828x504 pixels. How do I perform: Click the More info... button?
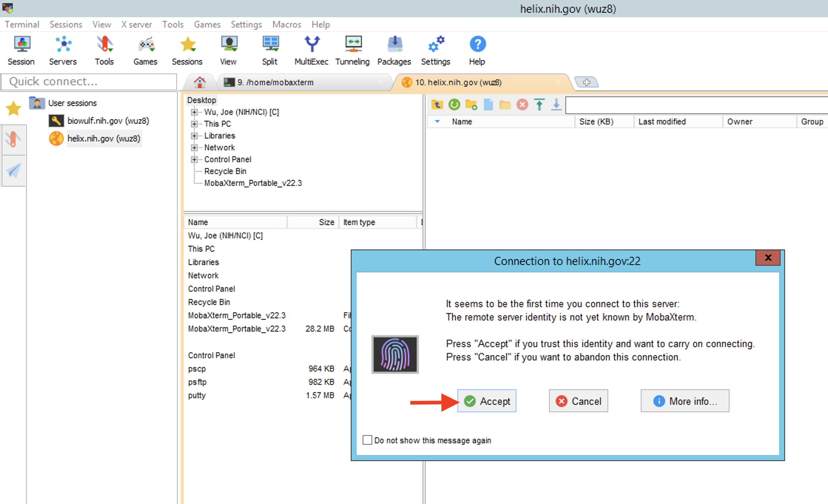click(x=685, y=401)
